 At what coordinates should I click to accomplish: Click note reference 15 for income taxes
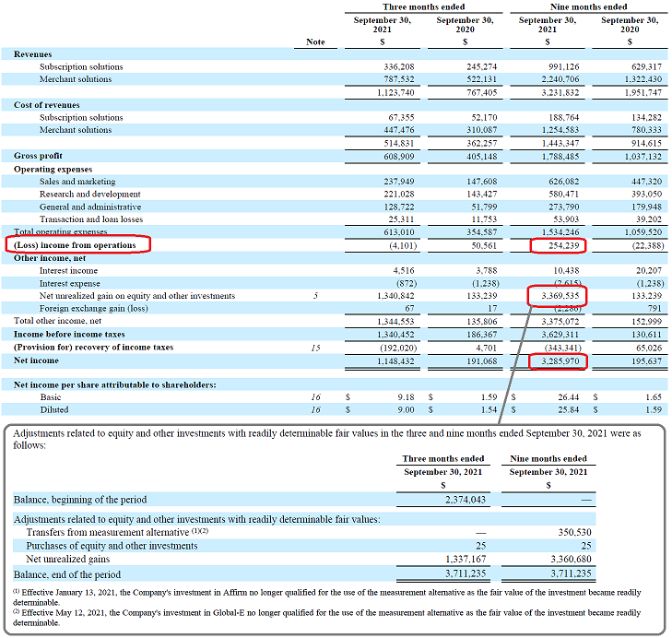[x=315, y=349]
